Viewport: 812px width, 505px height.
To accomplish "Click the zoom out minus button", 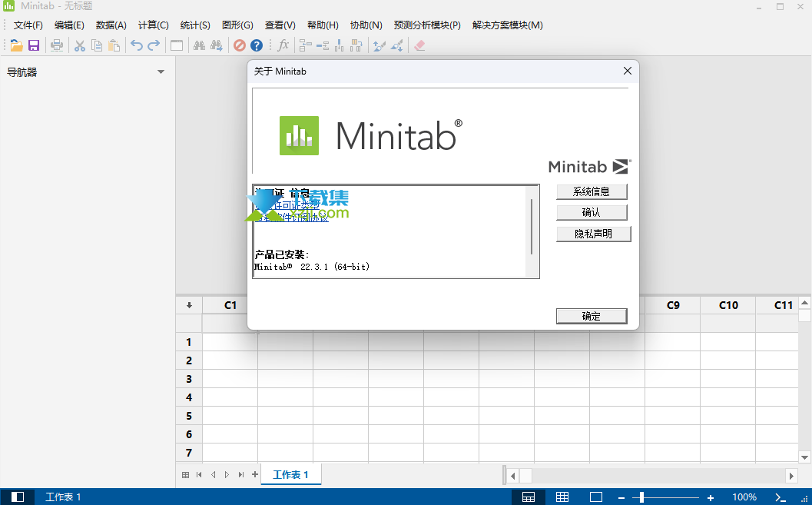I will point(621,497).
